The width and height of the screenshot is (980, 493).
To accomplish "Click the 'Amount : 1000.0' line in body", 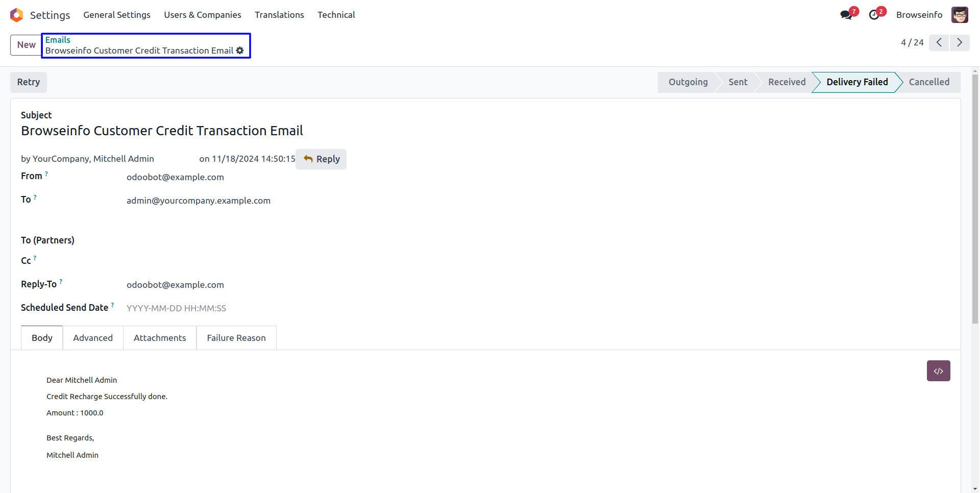I will pyautogui.click(x=75, y=413).
